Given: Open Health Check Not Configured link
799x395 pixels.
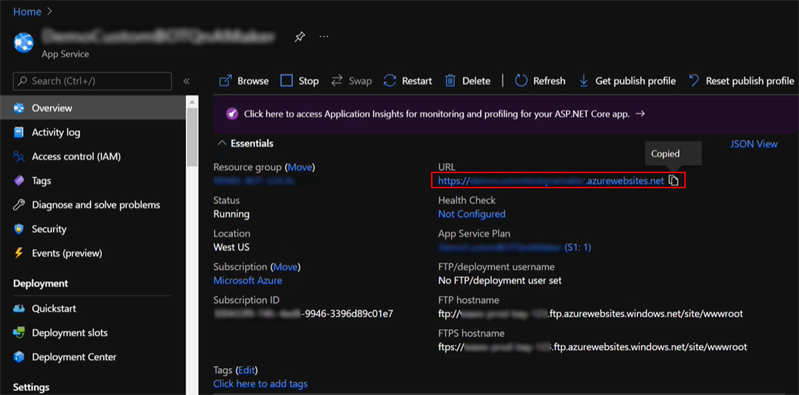Looking at the screenshot, I should tap(472, 214).
